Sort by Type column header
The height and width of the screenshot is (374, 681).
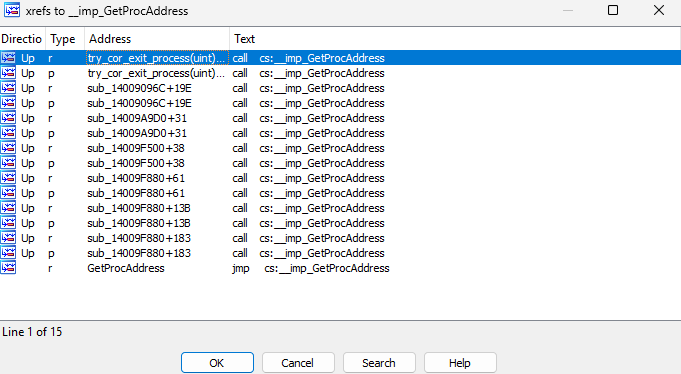65,39
